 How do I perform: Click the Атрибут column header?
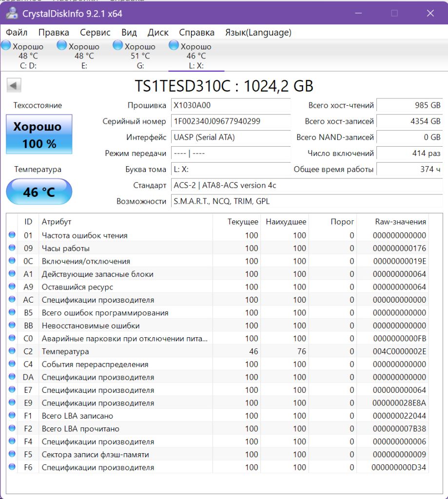pyautogui.click(x=125, y=222)
